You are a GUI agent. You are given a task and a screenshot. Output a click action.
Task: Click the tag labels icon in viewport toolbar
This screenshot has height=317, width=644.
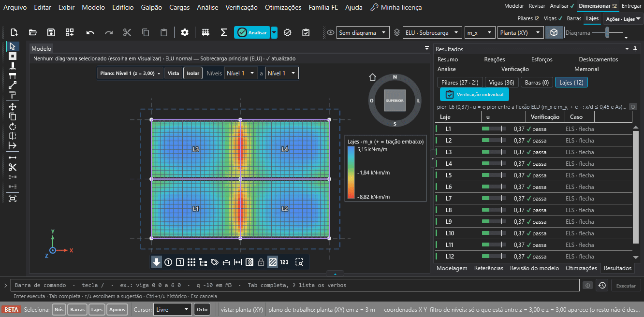click(x=215, y=262)
